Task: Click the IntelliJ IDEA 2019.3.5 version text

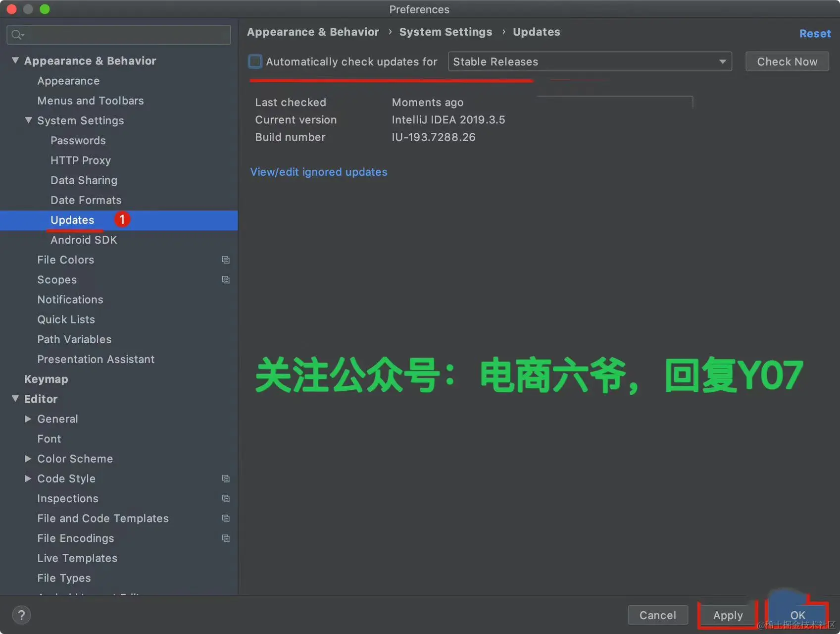Action: coord(448,120)
